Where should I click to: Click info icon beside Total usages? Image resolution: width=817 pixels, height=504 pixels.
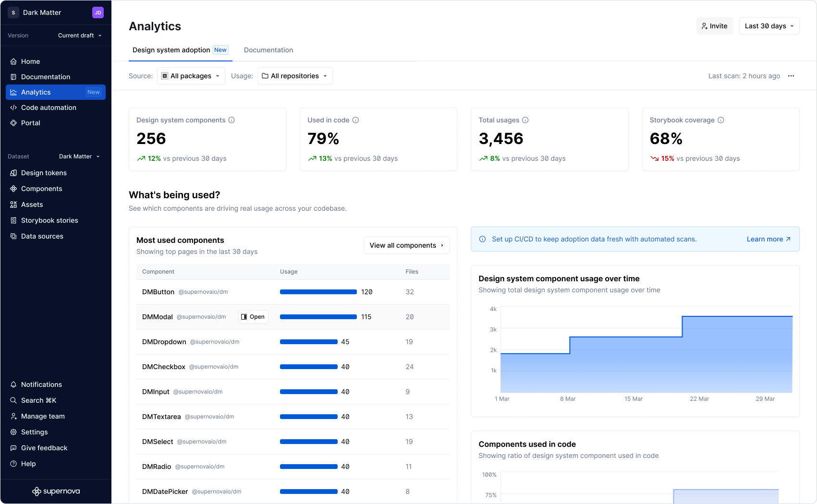tap(525, 120)
